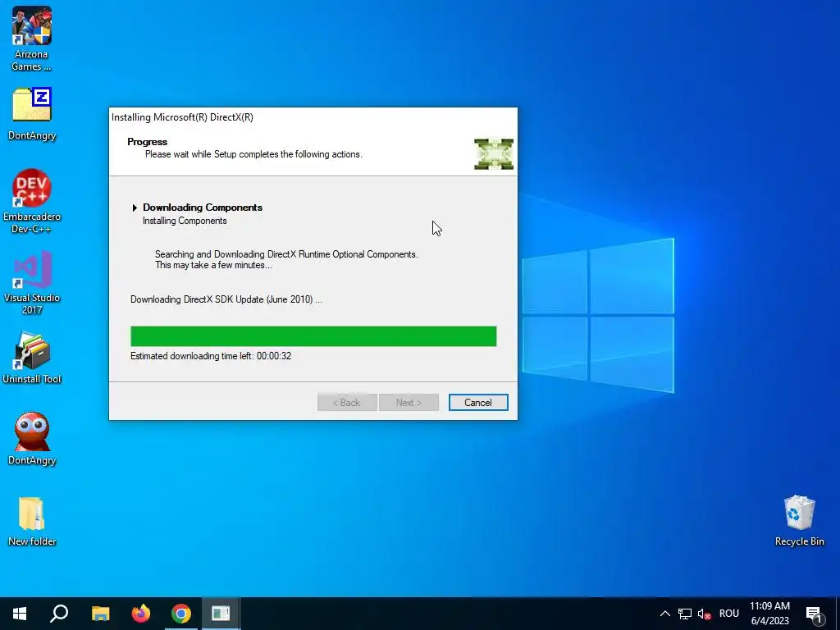This screenshot has width=840, height=630.
Task: Open the Action Center notifications icon
Action: 814,614
